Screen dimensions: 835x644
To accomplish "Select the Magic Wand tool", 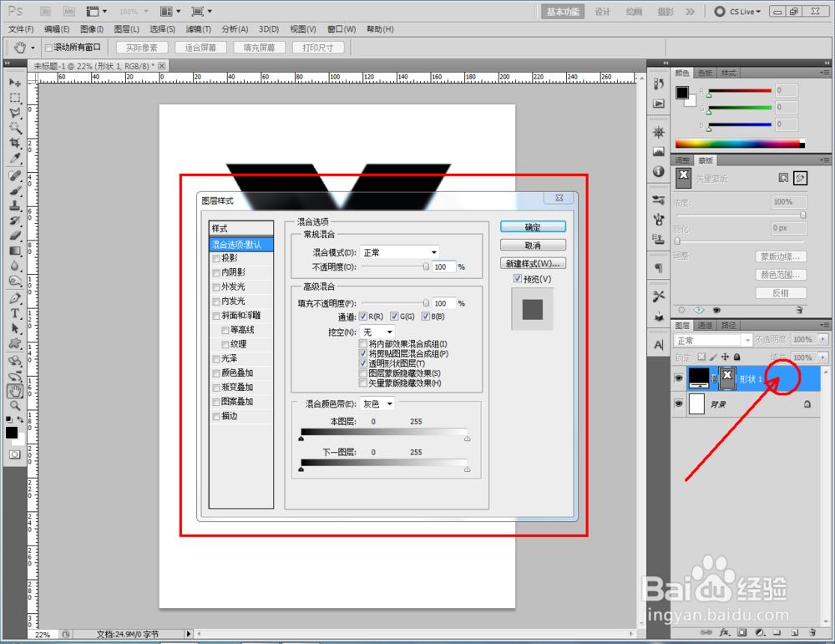I will (15, 128).
